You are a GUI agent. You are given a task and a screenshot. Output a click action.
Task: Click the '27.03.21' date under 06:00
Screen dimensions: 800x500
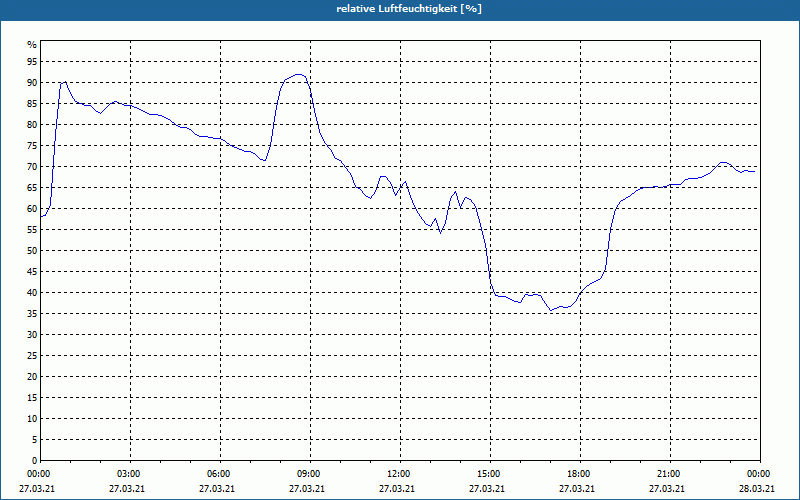(217, 489)
